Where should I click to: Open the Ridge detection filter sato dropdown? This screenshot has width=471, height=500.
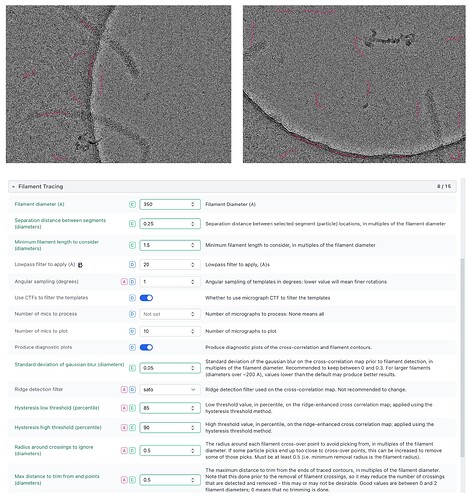(x=170, y=389)
